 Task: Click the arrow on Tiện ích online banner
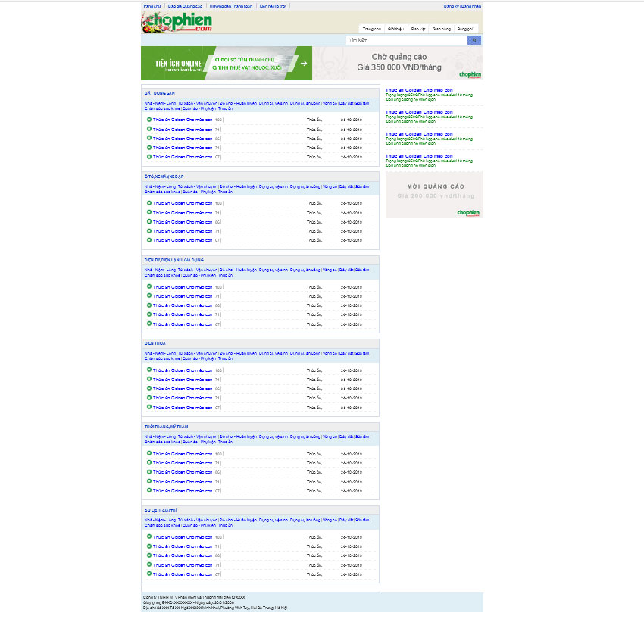point(304,64)
